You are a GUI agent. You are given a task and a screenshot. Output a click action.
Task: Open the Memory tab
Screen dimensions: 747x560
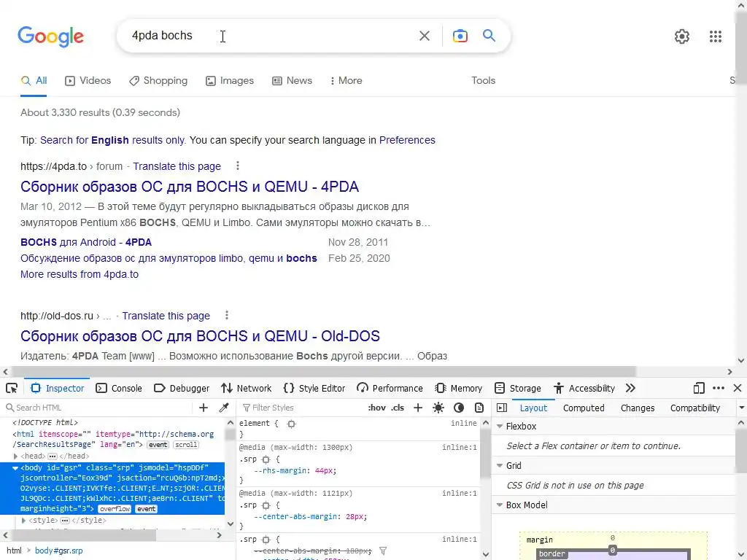(x=458, y=388)
